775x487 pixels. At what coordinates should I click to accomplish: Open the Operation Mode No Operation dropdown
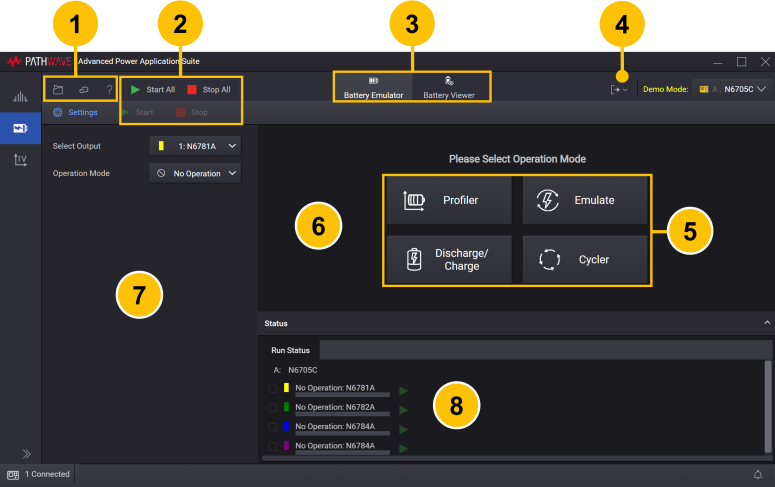click(x=196, y=174)
